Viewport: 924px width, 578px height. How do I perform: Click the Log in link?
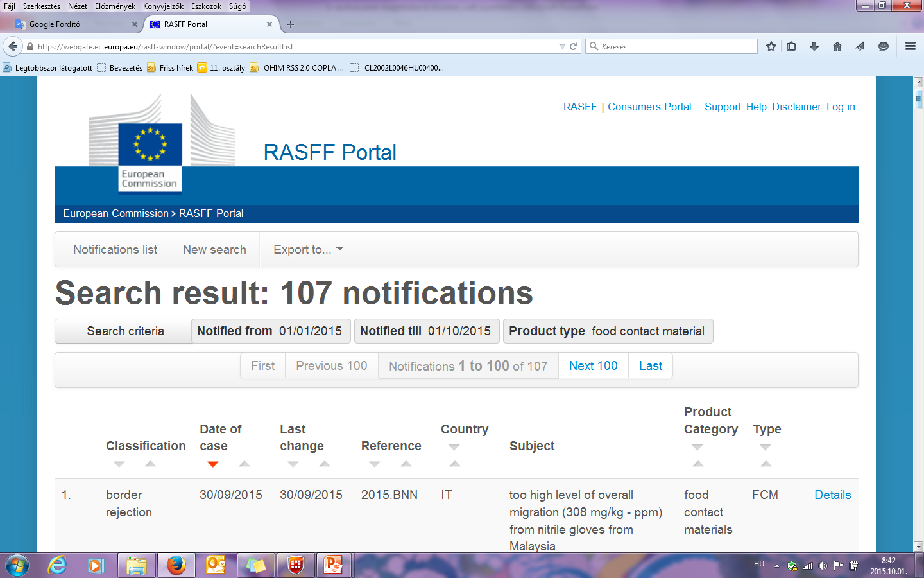(x=841, y=107)
